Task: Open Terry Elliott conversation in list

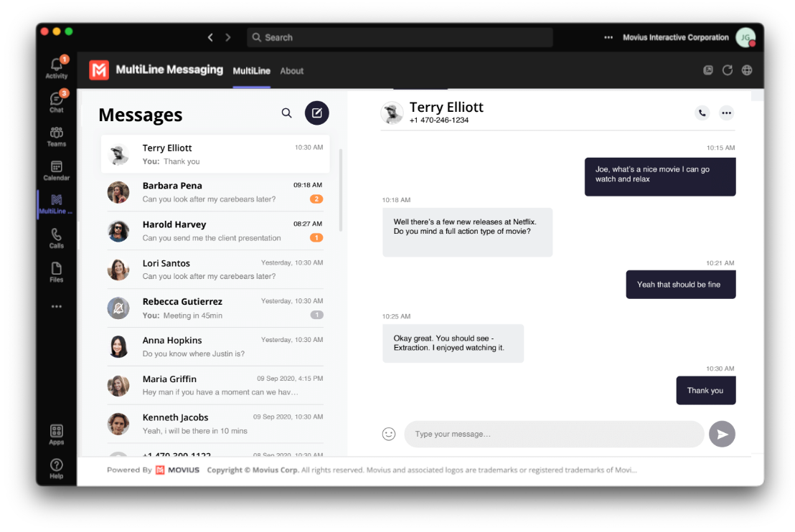Action: point(215,154)
